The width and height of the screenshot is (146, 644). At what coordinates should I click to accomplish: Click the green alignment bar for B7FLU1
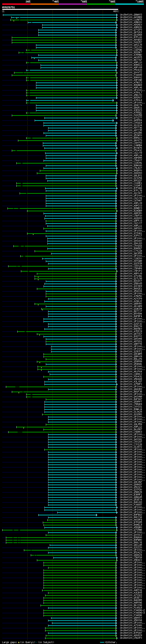coord(64,37)
